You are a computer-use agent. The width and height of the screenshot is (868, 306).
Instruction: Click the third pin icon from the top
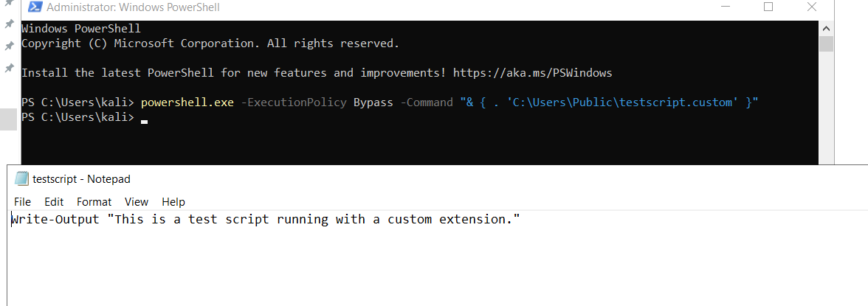[9, 46]
